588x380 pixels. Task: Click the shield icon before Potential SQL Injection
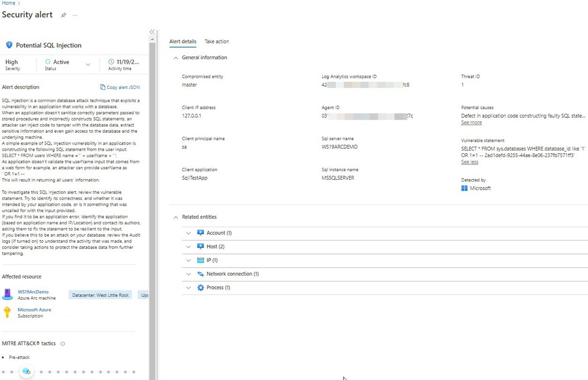coord(9,44)
